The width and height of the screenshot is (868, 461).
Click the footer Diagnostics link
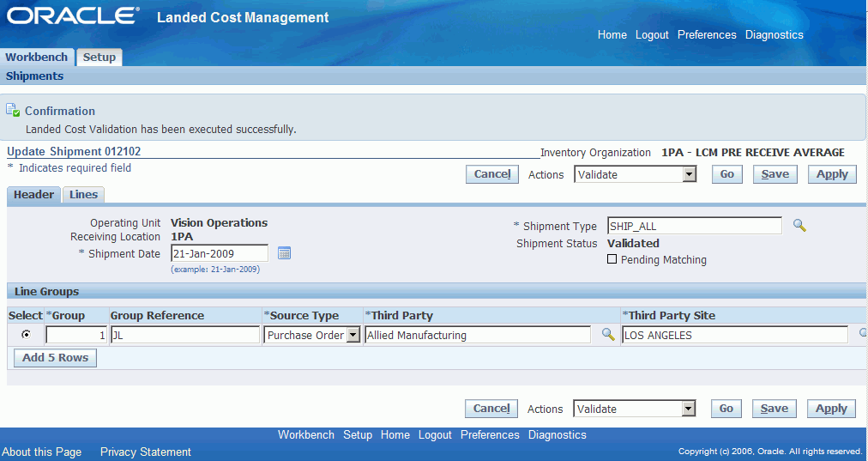[557, 435]
